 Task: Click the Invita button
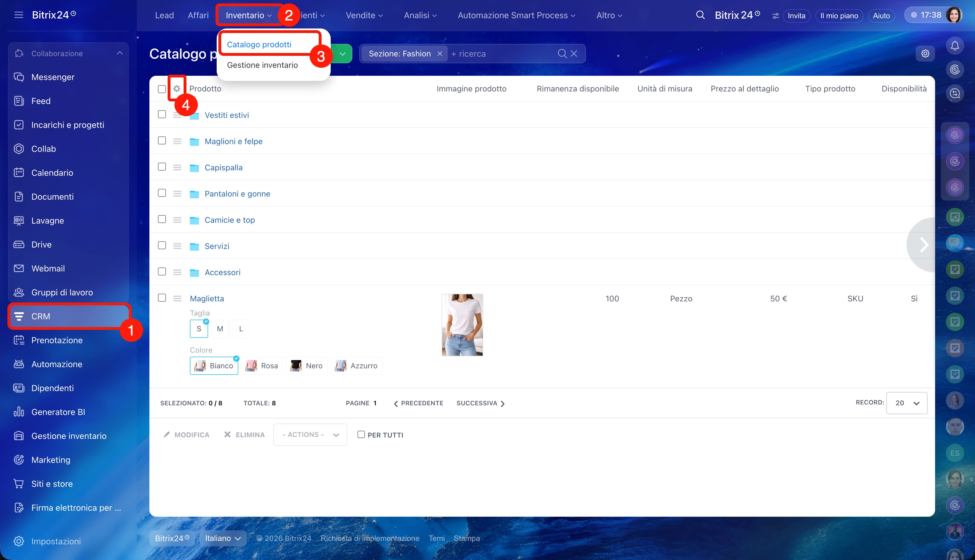[796, 16]
